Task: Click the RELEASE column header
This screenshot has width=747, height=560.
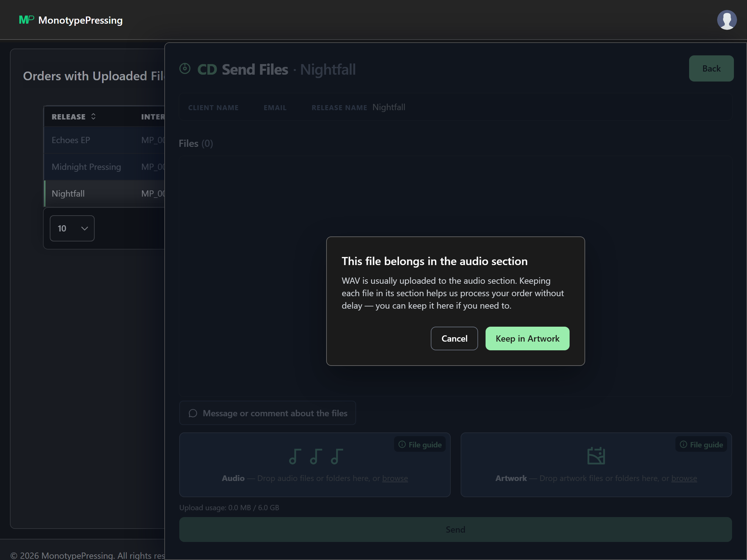Action: coord(68,117)
